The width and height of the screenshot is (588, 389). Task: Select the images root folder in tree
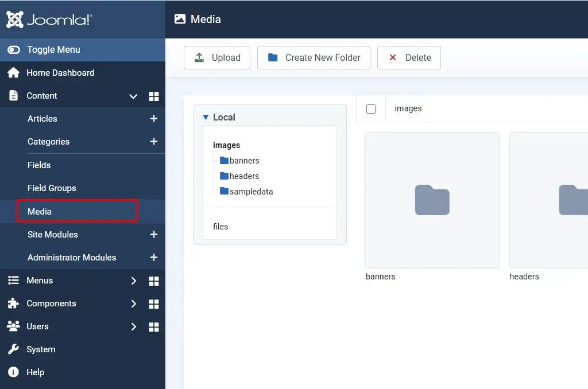pyautogui.click(x=226, y=145)
